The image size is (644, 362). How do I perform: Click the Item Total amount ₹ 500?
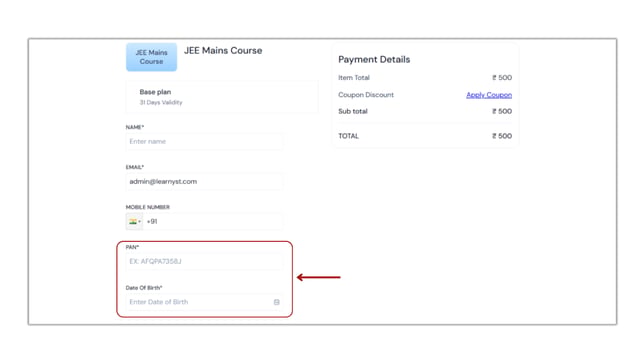tap(502, 78)
